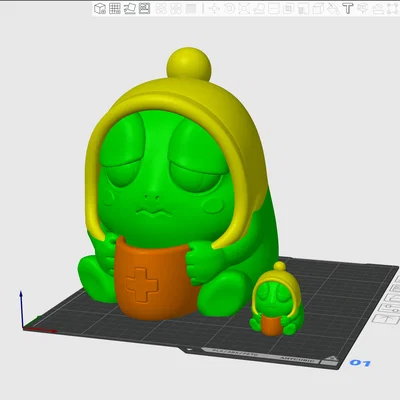Select the Cut tool
Screen dimensions: 400x400
coord(274,9)
